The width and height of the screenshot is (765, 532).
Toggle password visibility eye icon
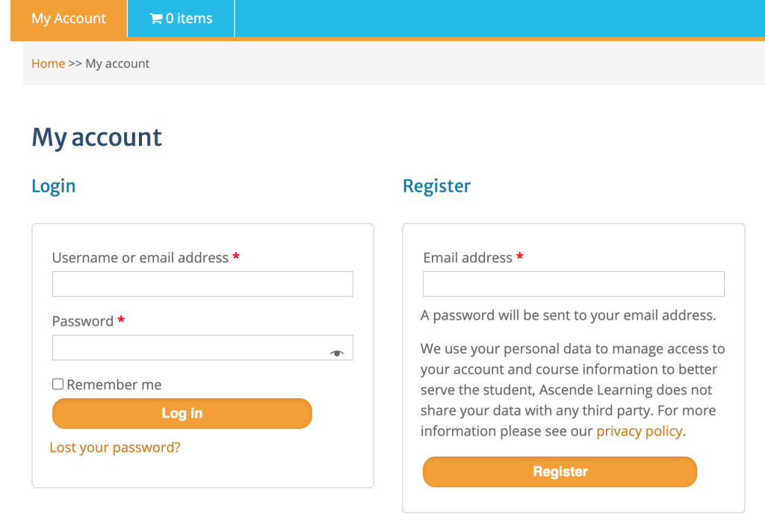(337, 353)
